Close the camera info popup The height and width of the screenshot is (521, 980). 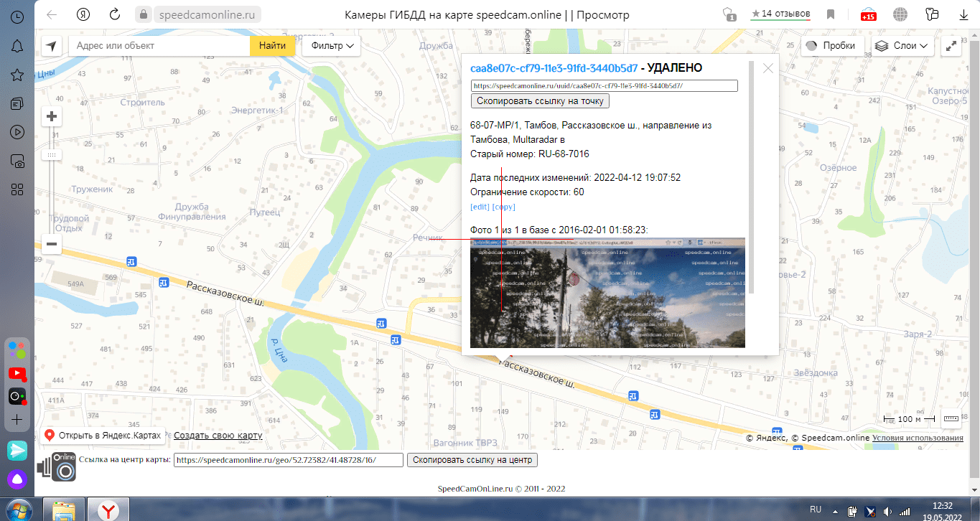click(767, 68)
